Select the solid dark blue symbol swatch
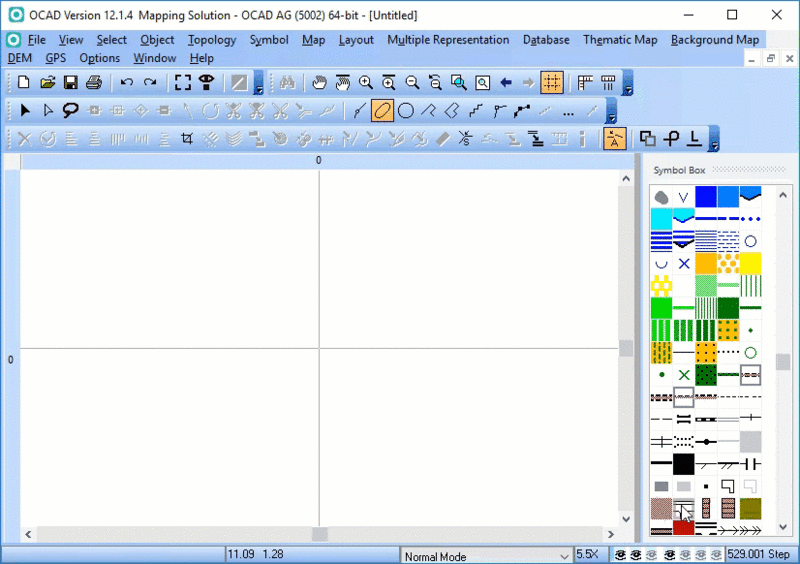The width and height of the screenshot is (800, 564). (706, 197)
